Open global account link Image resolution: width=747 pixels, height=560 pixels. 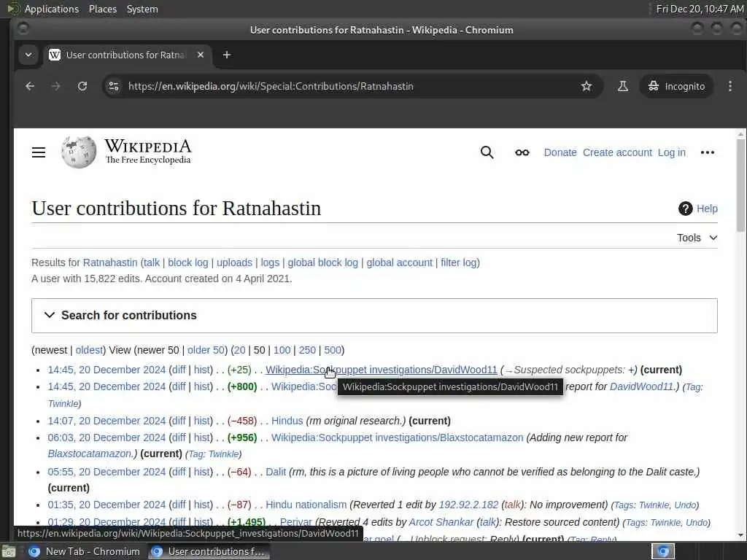399,262
